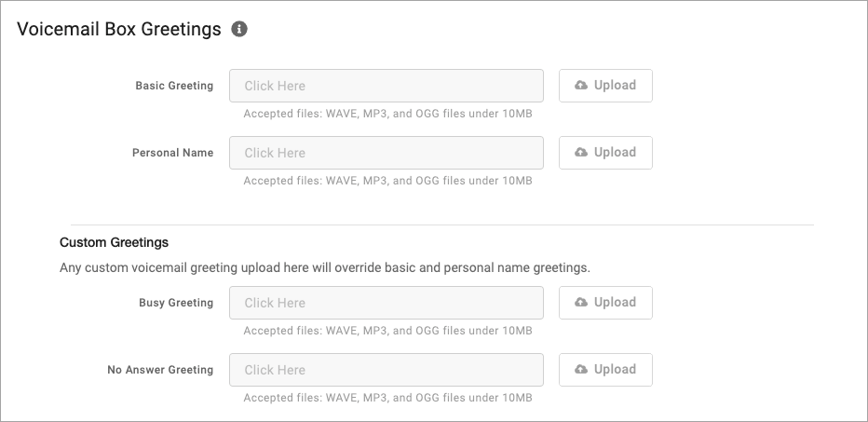Click the Custom Greetings section heading
The height and width of the screenshot is (422, 868).
pos(114,242)
